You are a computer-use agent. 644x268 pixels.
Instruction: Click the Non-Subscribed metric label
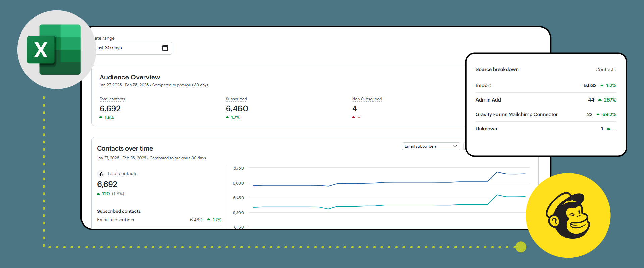(367, 99)
